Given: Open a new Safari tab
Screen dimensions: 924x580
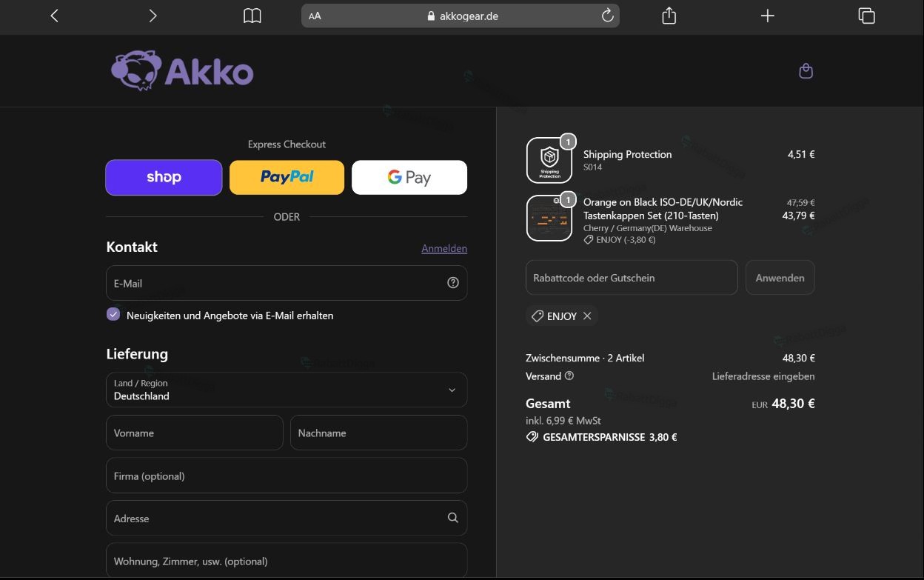Looking at the screenshot, I should 768,16.
